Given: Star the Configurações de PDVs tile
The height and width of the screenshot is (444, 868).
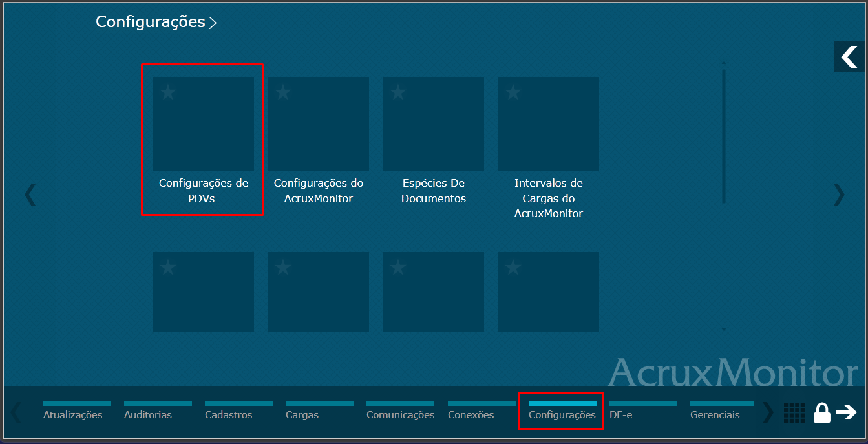Looking at the screenshot, I should tap(168, 92).
